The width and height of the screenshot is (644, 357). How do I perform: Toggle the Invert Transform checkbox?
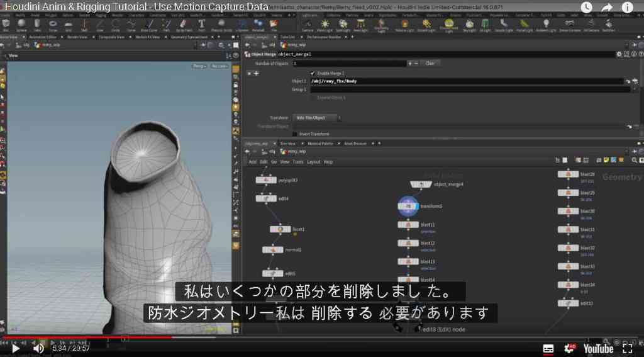294,134
